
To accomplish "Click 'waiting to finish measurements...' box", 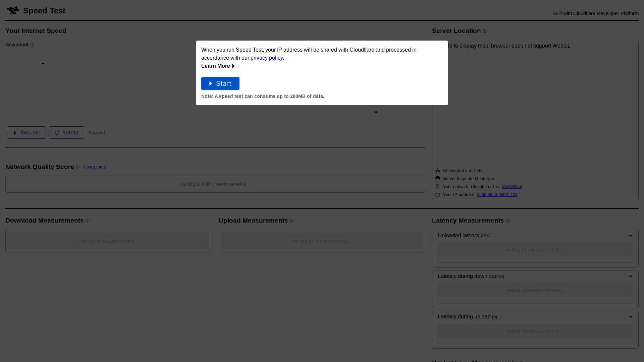I will point(215,184).
